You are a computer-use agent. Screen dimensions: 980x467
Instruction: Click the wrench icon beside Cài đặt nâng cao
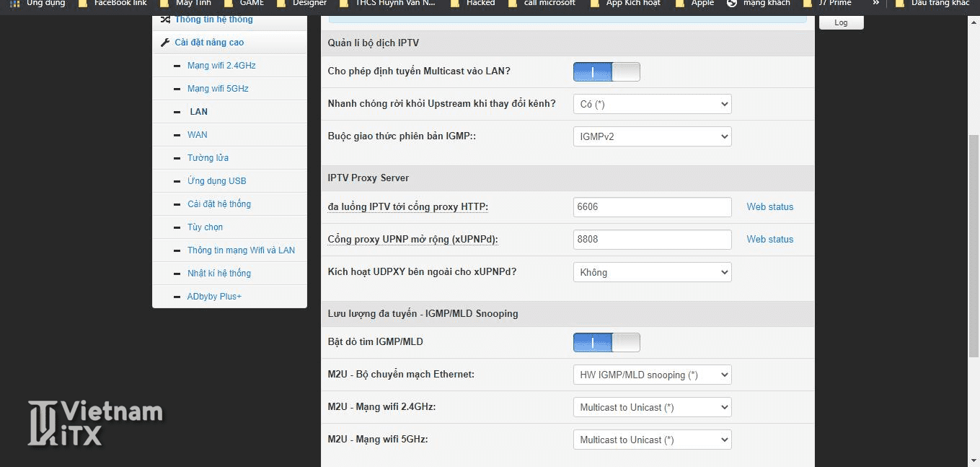pos(165,43)
